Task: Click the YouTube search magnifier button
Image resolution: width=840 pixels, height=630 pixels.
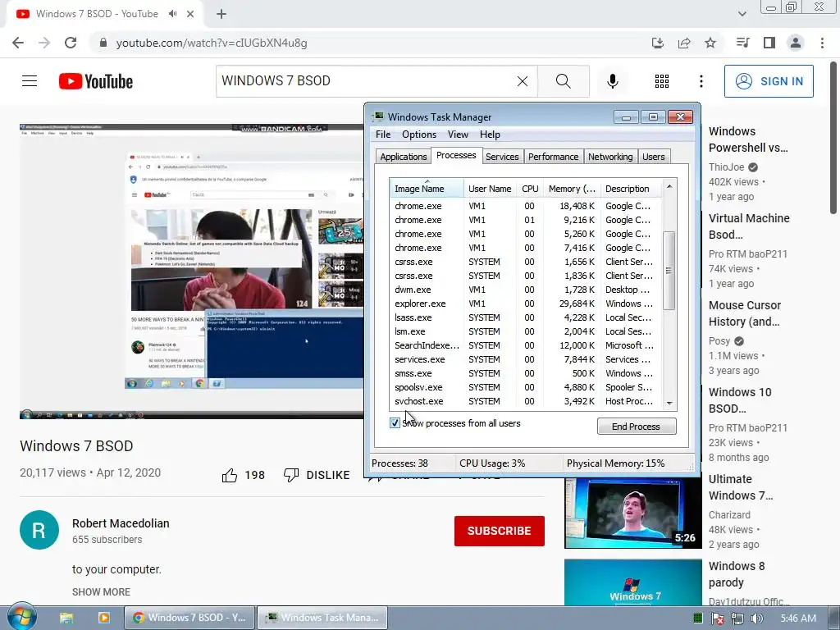Action: click(563, 81)
